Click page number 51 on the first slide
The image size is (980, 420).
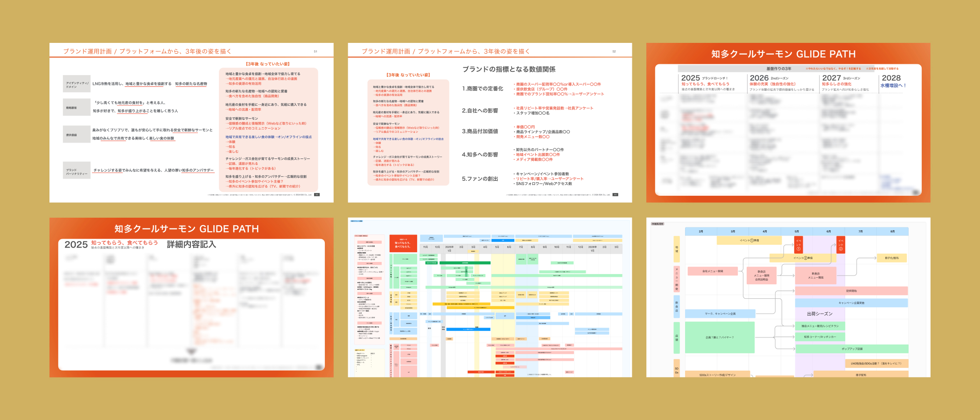(x=315, y=51)
